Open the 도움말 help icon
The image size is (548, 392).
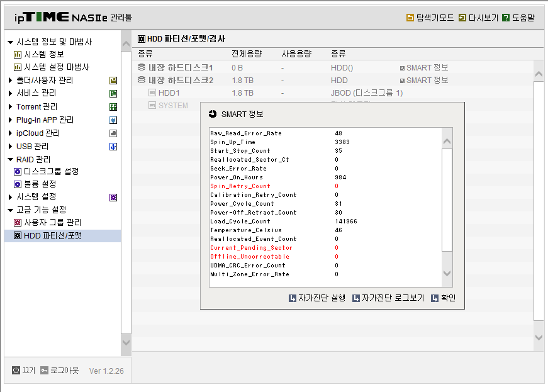pos(506,18)
